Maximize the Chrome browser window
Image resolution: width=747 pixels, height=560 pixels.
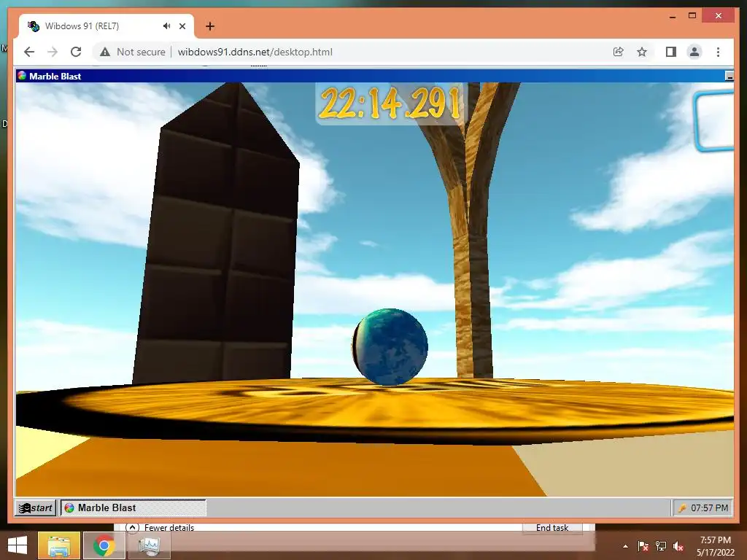(692, 16)
